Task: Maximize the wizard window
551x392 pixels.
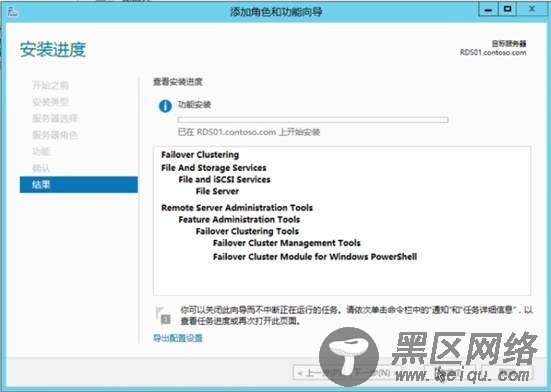Action: 507,9
